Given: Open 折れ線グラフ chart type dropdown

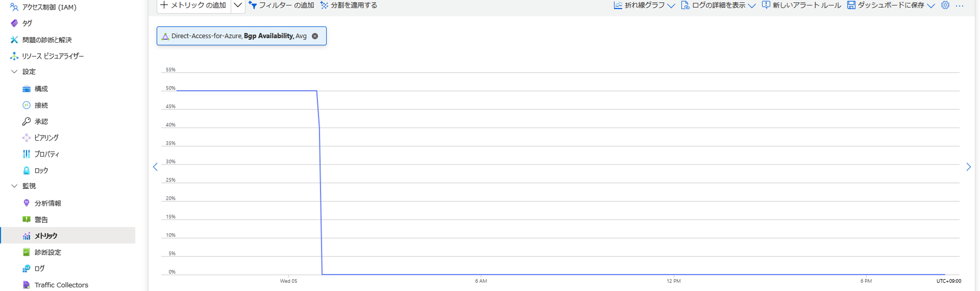Looking at the screenshot, I should 645,5.
